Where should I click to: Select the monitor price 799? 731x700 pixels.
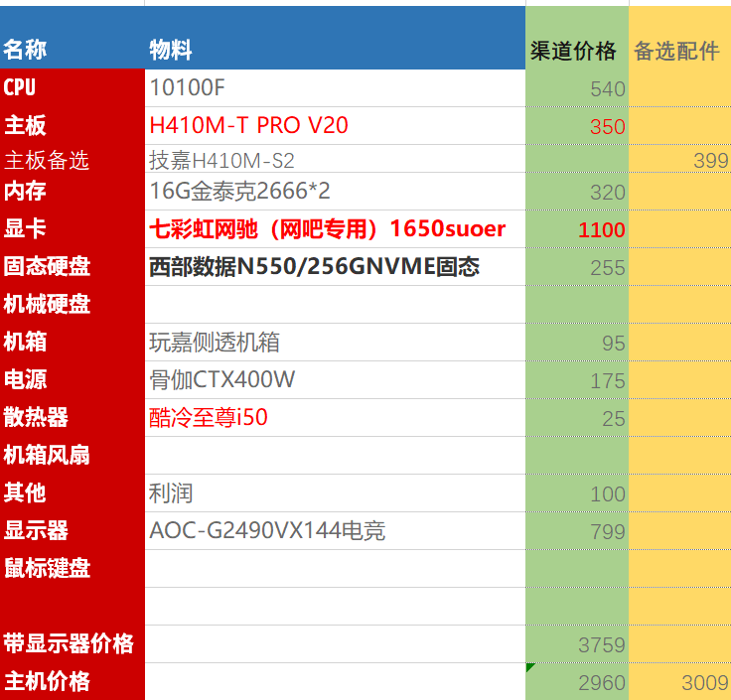[x=577, y=531]
